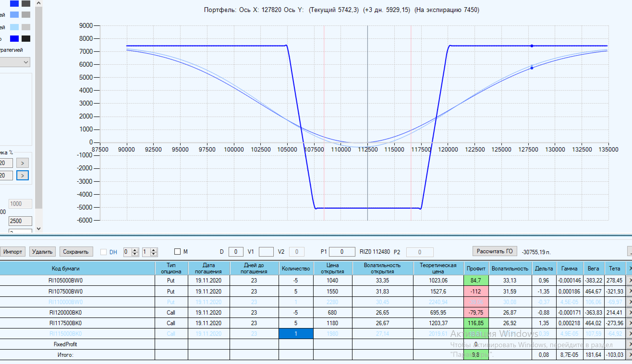The height and width of the screenshot is (364, 632).
Task: Open the strategies dropdown list
Action: (25, 62)
